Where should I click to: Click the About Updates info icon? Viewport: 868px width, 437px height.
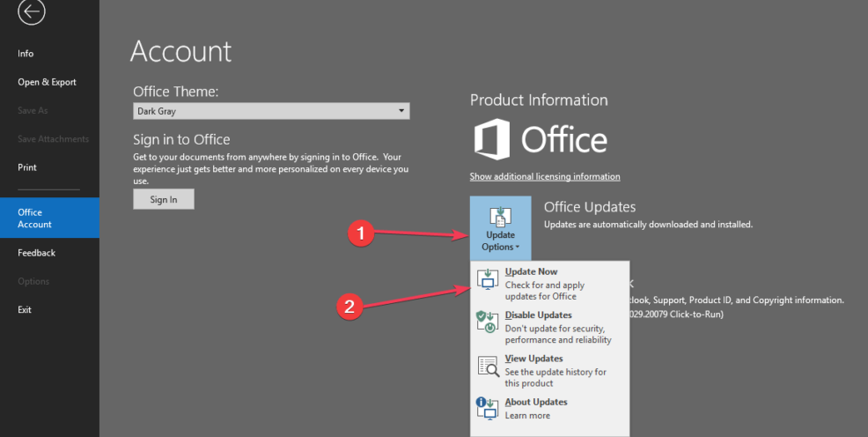click(x=487, y=409)
